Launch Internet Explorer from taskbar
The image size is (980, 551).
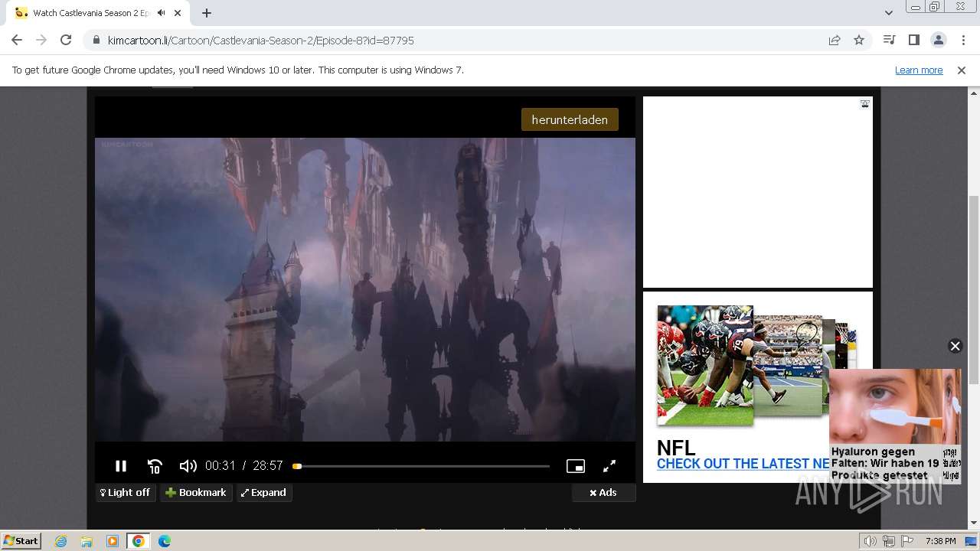[x=60, y=541]
